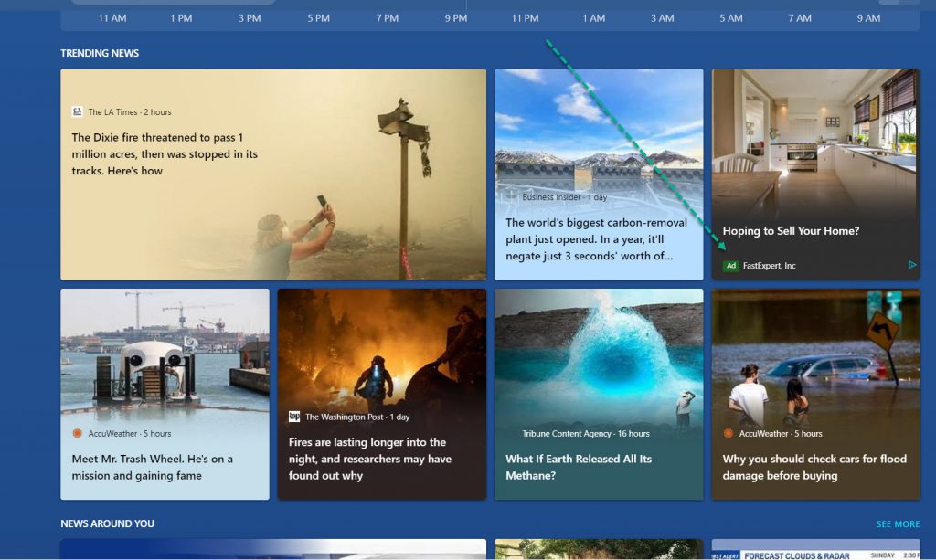The image size is (936, 560).
Task: Select 5 AM on hourly timeline
Action: click(730, 18)
